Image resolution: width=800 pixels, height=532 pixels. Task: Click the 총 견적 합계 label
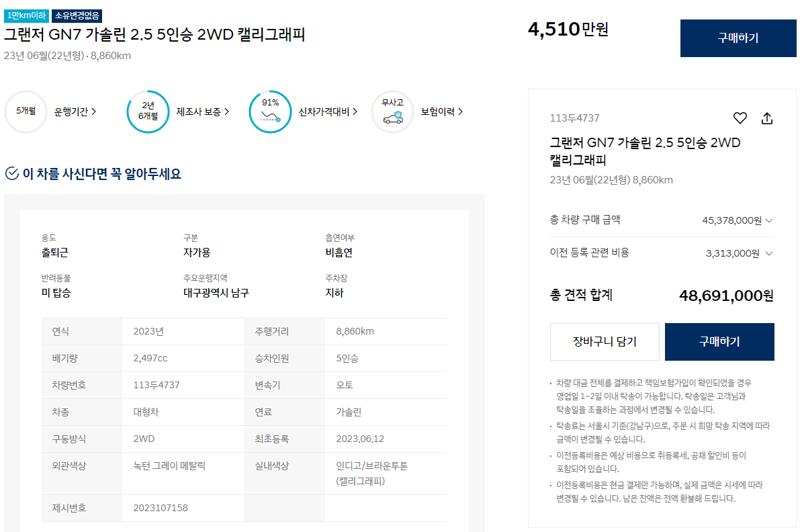click(x=581, y=296)
